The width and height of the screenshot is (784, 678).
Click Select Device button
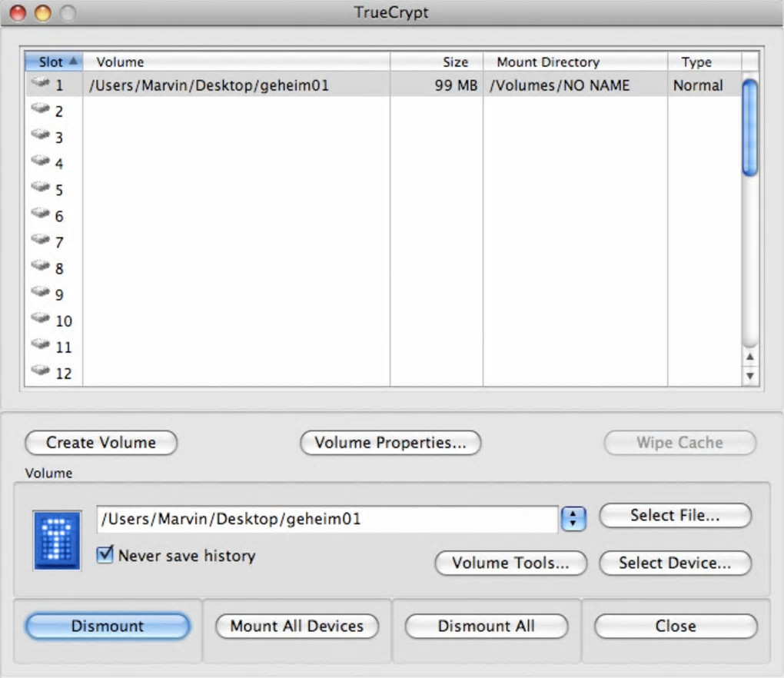[x=675, y=563]
